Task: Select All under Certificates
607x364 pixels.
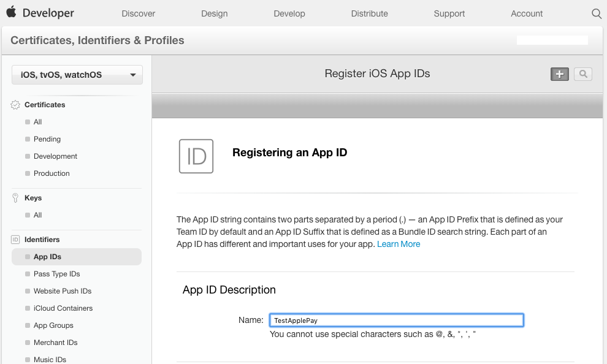Action: pos(37,122)
